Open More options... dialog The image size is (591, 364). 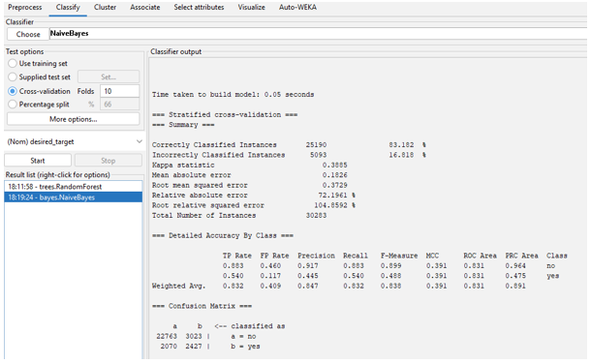click(x=73, y=119)
